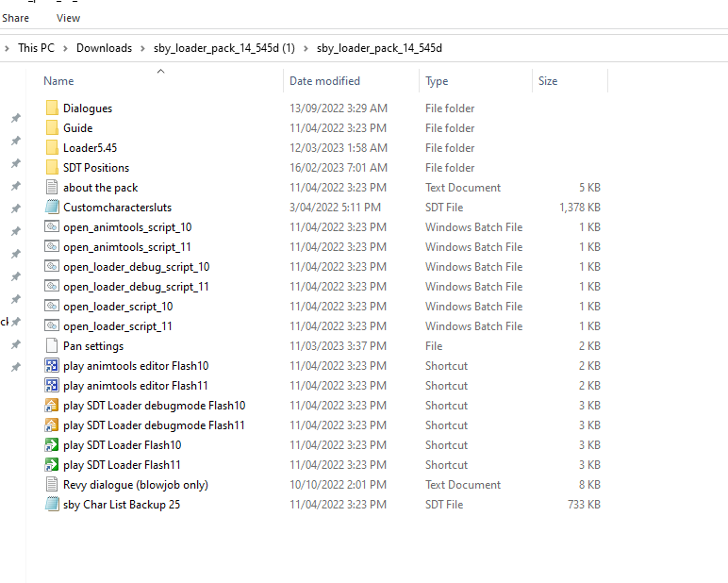Viewport: 728px width, 583px height.
Task: Expand the chevron before This PC in address bar
Action: click(8, 48)
